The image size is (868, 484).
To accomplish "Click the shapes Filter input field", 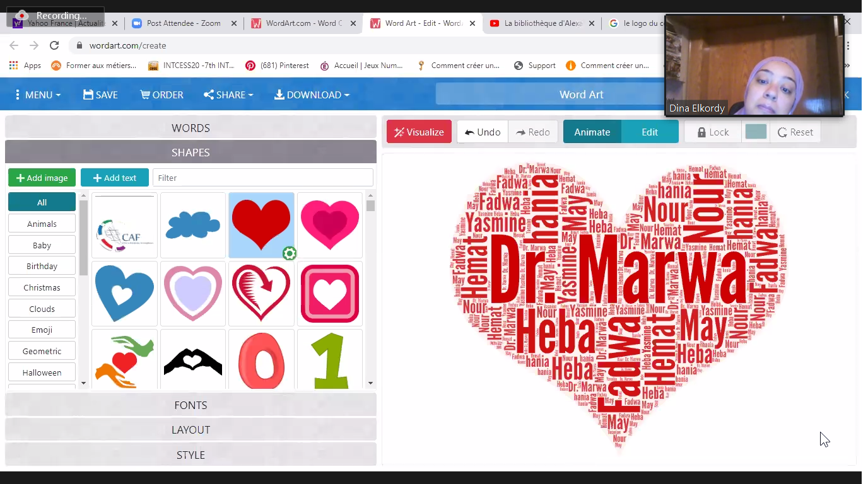I will tap(262, 178).
